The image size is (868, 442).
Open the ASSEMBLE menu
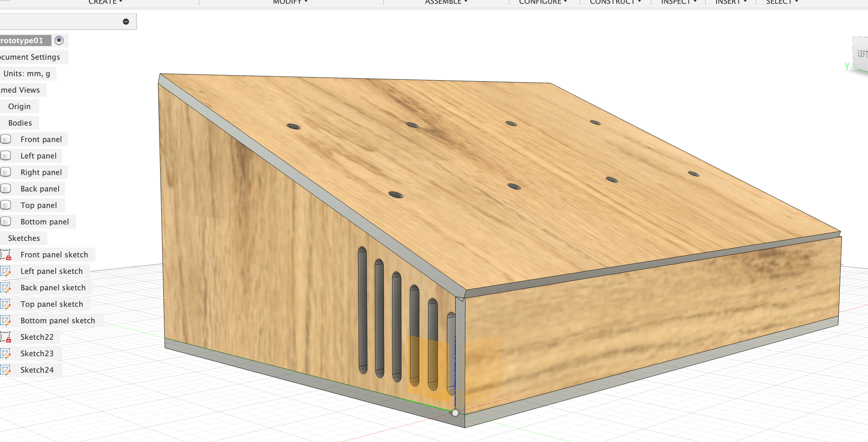[x=446, y=2]
